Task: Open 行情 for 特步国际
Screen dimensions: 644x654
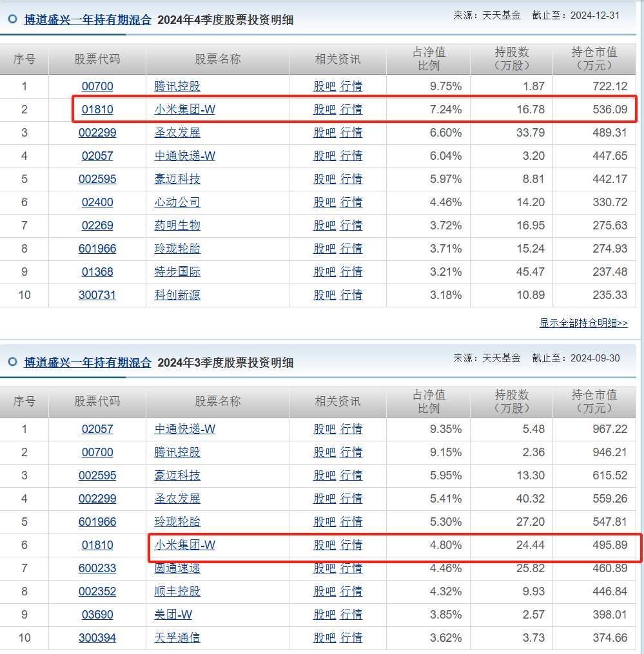Action: [x=351, y=272]
